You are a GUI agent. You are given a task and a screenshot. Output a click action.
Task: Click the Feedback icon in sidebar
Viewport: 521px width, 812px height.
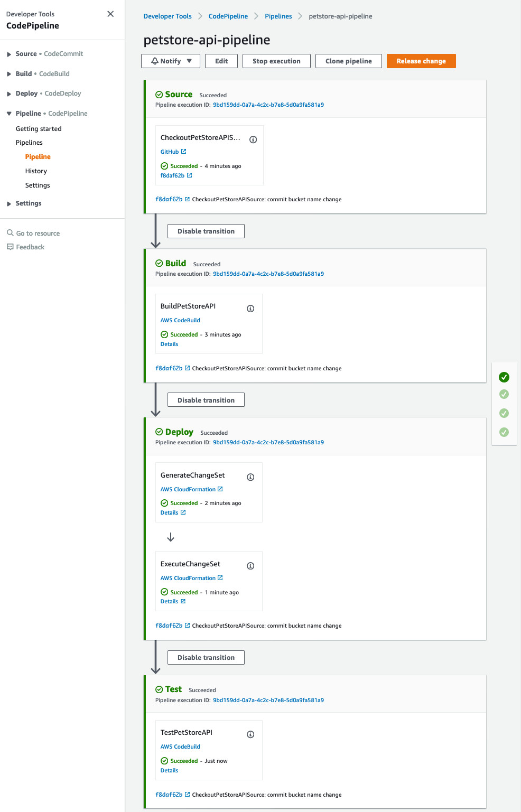coord(11,247)
